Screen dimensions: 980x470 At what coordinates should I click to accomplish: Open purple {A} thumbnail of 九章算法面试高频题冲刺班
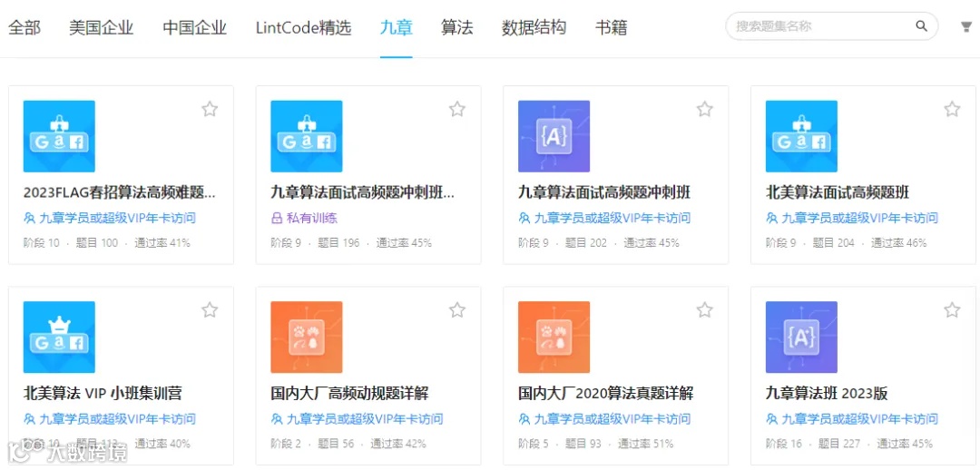[x=554, y=136]
